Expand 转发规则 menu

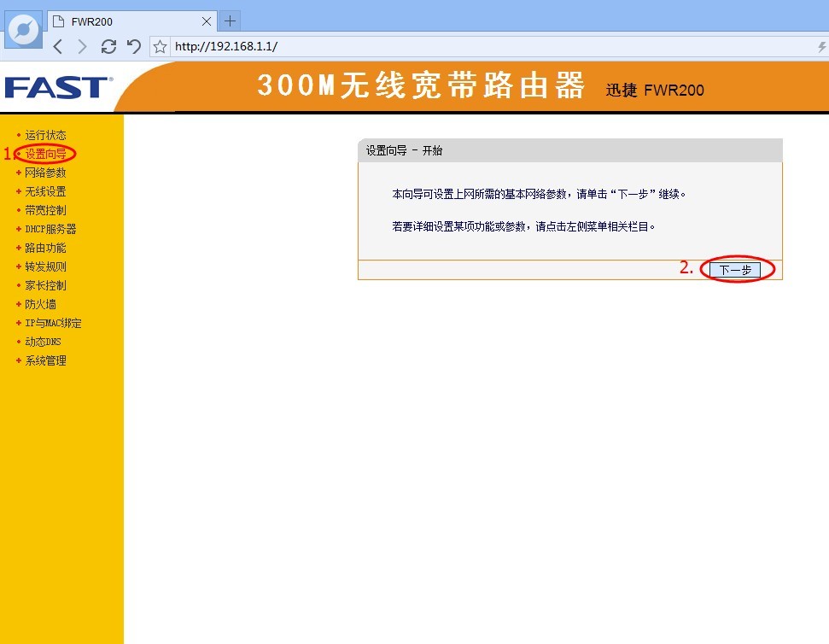pyautogui.click(x=45, y=266)
